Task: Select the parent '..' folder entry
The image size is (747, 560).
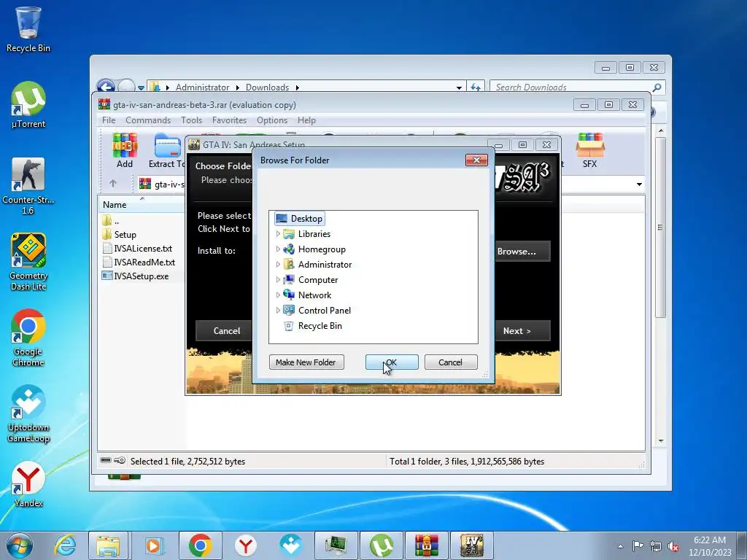Action: [x=111, y=221]
